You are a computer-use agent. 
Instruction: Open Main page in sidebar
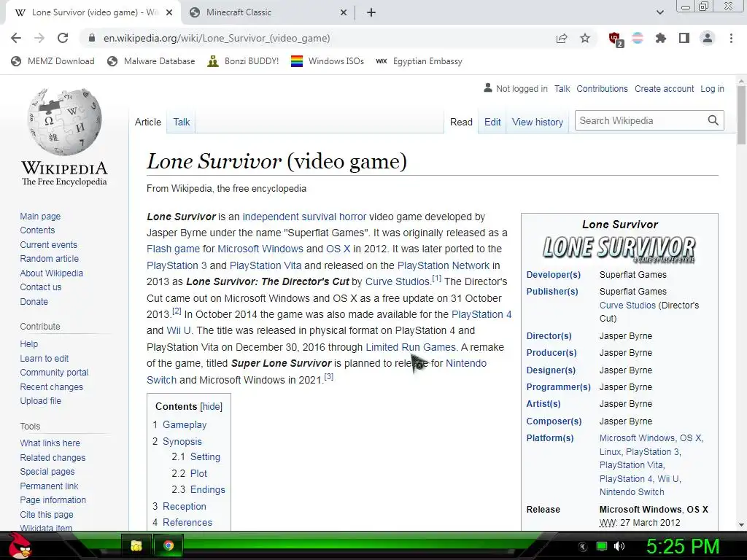click(41, 216)
